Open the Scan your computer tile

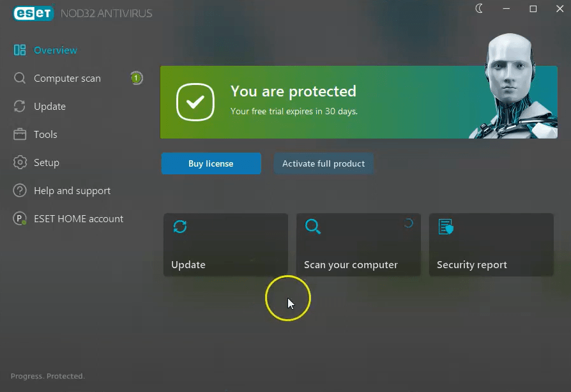click(359, 245)
